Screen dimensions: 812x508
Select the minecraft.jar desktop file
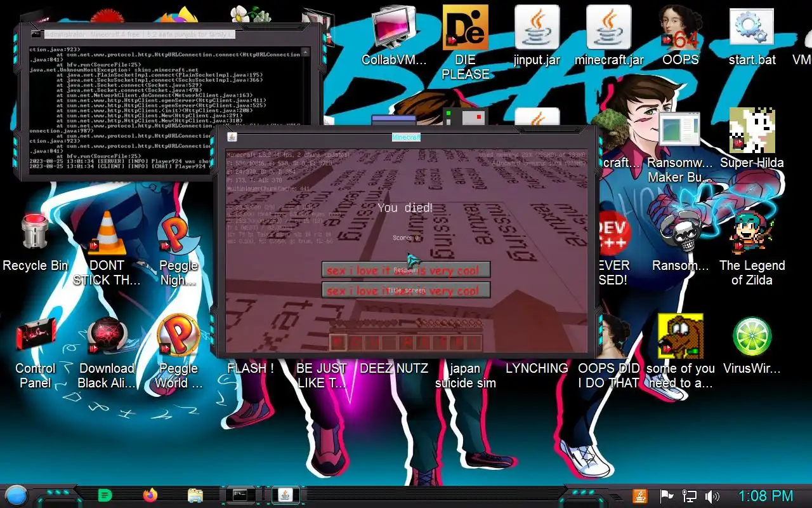609,36
